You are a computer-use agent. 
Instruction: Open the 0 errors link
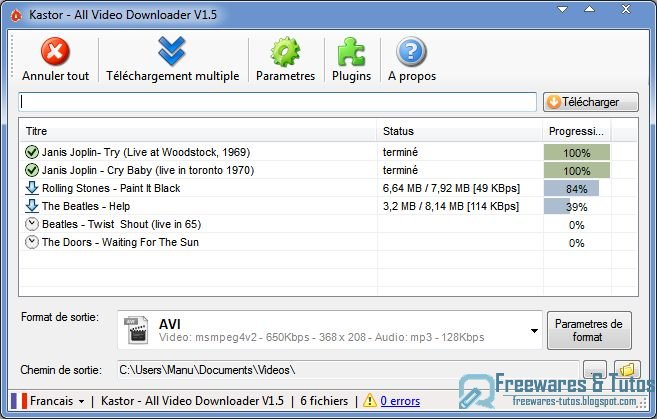click(400, 401)
